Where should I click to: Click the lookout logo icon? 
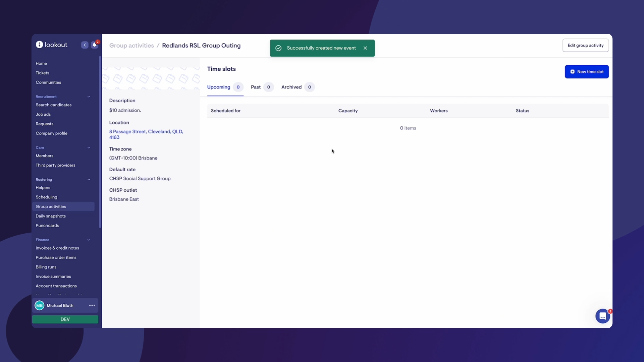[40, 45]
